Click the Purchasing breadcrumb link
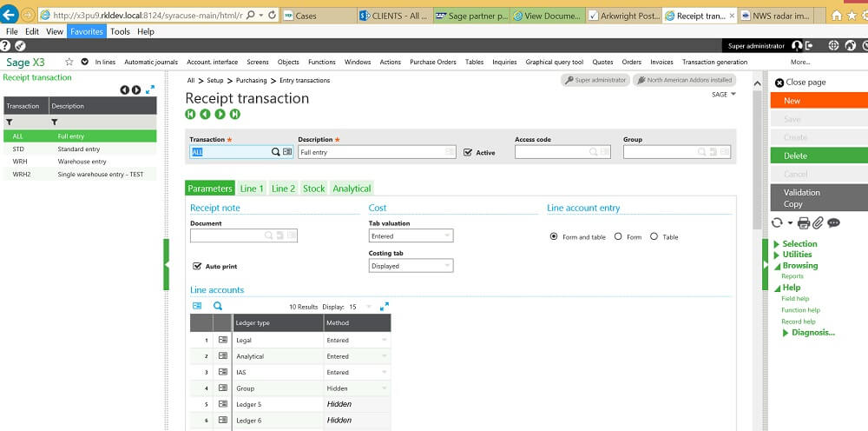The image size is (868, 431). point(252,80)
